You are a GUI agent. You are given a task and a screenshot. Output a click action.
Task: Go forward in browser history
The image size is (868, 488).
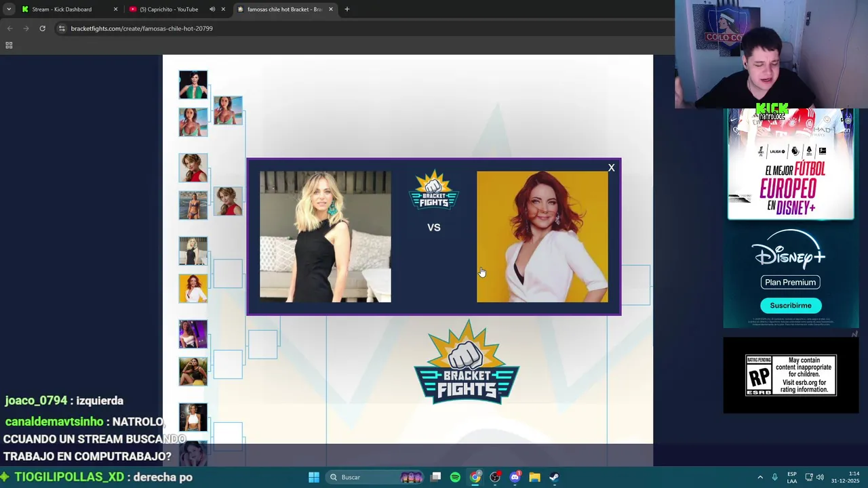tap(26, 28)
